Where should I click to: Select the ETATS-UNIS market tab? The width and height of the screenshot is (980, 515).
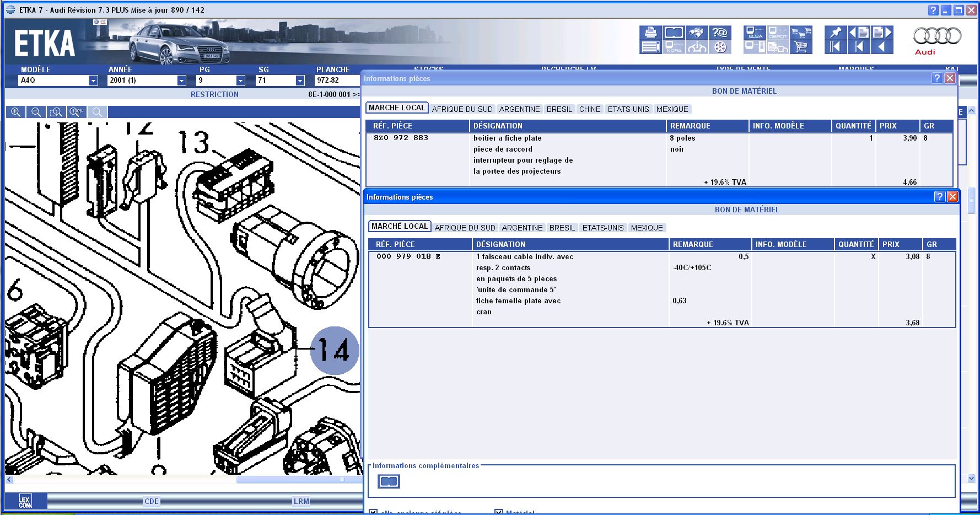604,227
